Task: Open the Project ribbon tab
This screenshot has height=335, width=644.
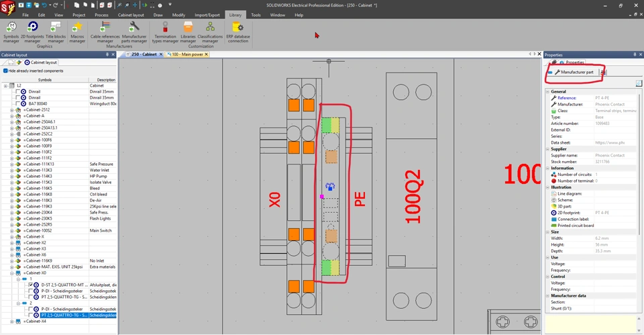Action: 79,15
